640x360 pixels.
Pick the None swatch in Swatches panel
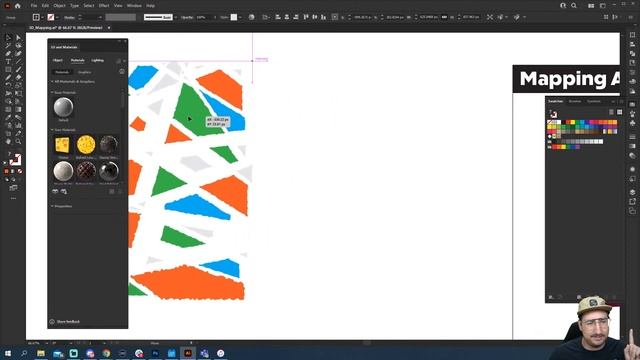[550, 122]
